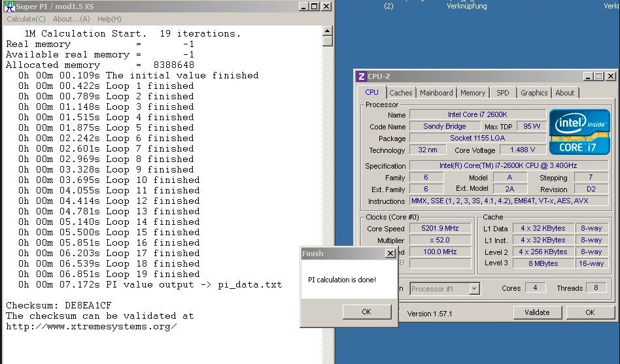
Task: Click the 'Allocated memory = 8388648' line
Action: coord(100,65)
